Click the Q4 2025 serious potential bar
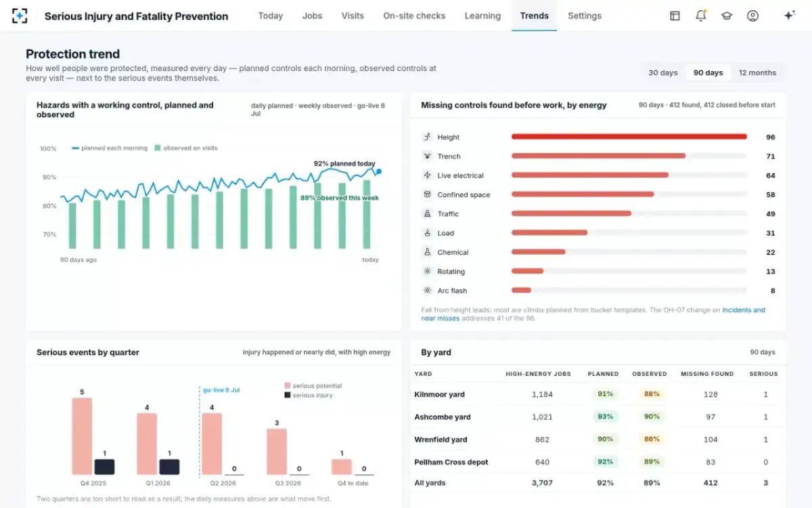 click(82, 436)
